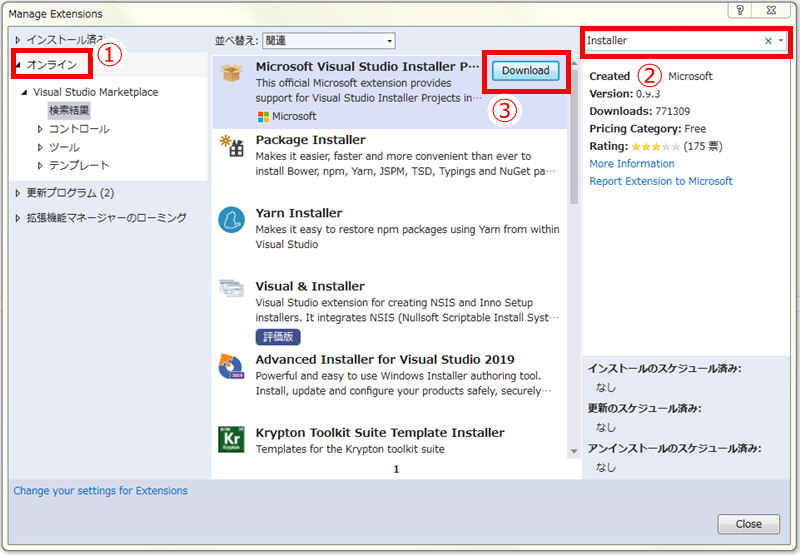Expand 拡張機能マネージャーのローミング node

click(18, 218)
